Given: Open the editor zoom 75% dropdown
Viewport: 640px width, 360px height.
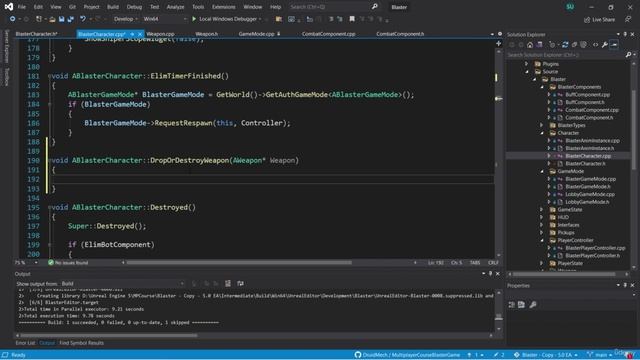Looking at the screenshot, I should coord(26,262).
